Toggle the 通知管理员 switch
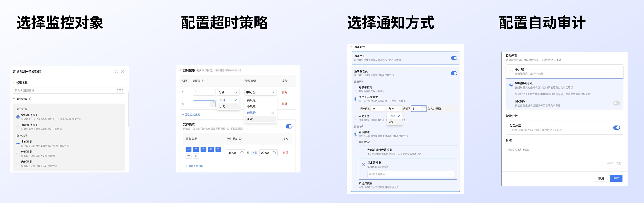 (454, 73)
